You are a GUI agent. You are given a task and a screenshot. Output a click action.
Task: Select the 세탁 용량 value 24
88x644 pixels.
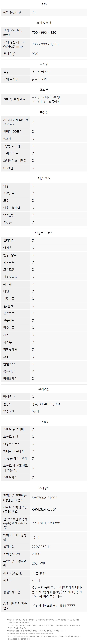[34, 12]
